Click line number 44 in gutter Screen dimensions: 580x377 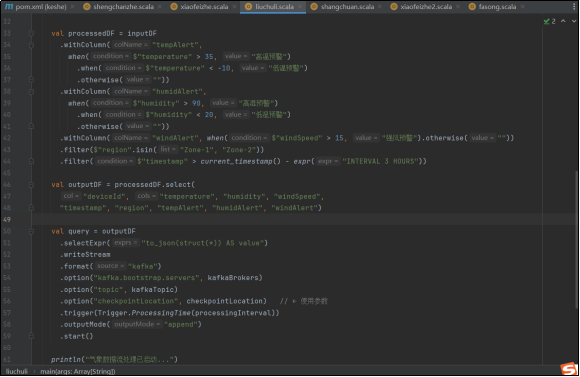pos(7,161)
